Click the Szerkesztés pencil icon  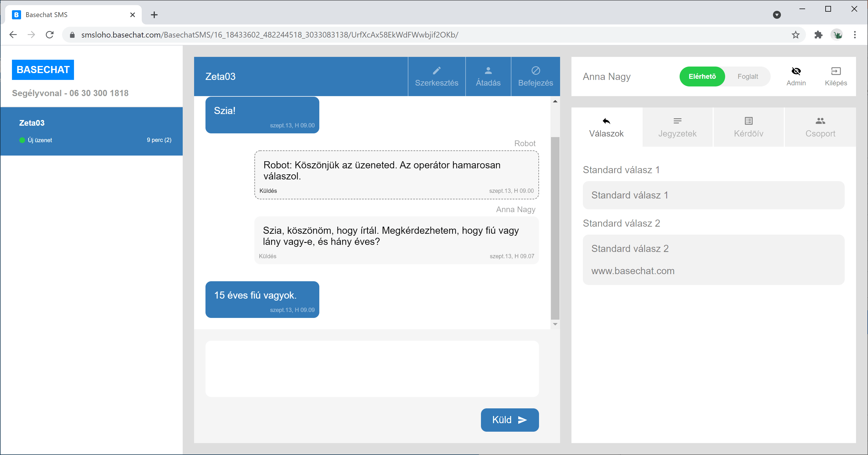coord(436,71)
